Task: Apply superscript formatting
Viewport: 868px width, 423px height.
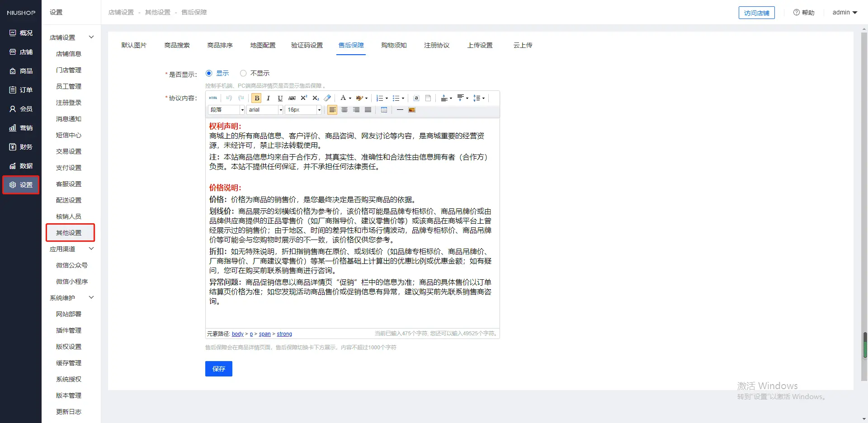Action: 304,98
